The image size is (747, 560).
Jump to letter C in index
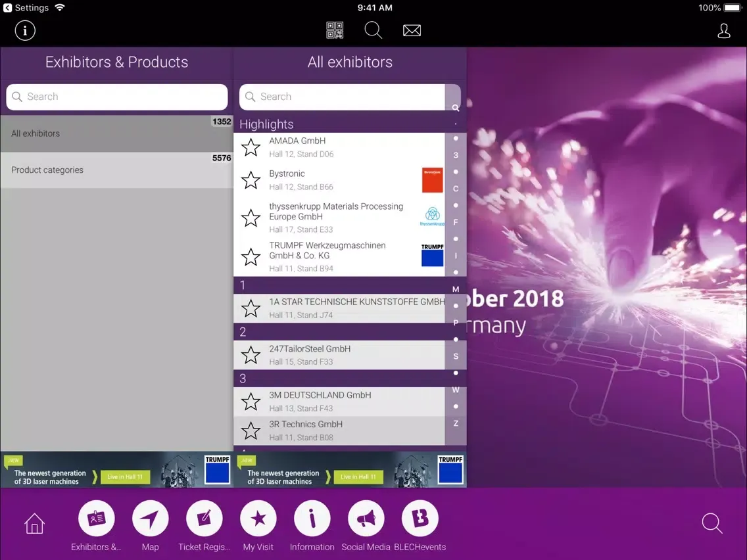[x=456, y=189]
